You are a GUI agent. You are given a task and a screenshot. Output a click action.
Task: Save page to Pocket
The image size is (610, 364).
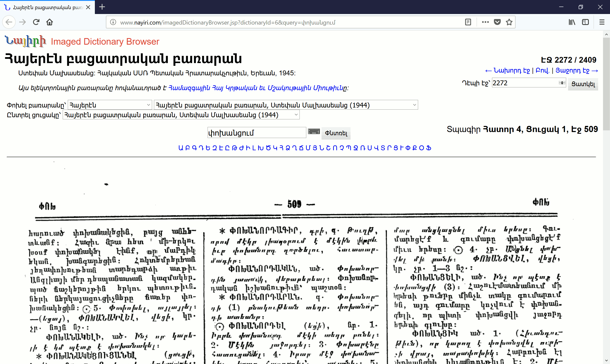[x=497, y=22]
